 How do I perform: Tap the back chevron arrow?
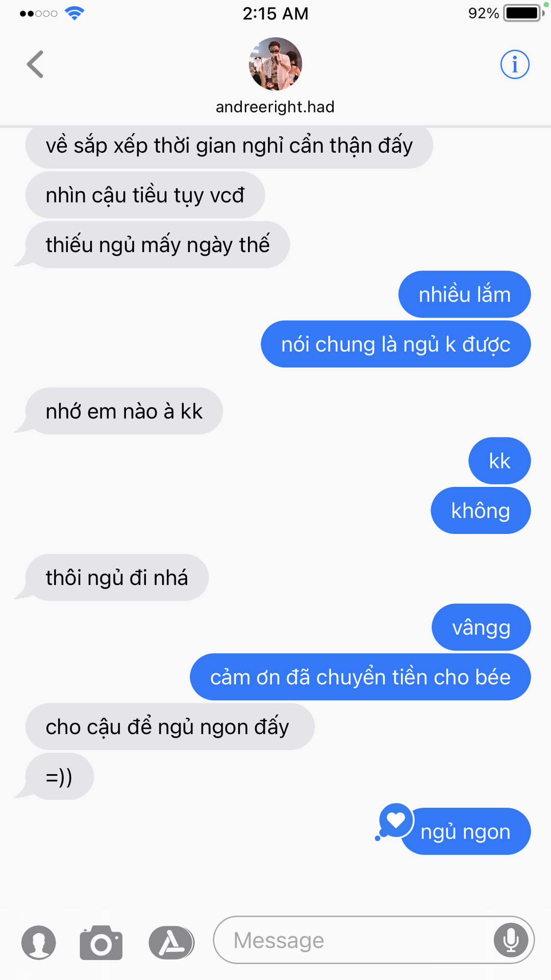click(35, 64)
